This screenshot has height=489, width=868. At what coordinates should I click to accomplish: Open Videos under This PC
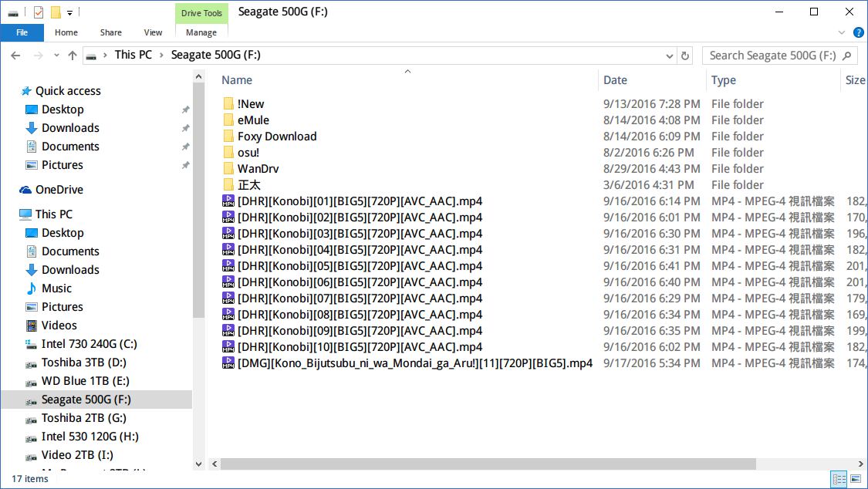point(59,325)
